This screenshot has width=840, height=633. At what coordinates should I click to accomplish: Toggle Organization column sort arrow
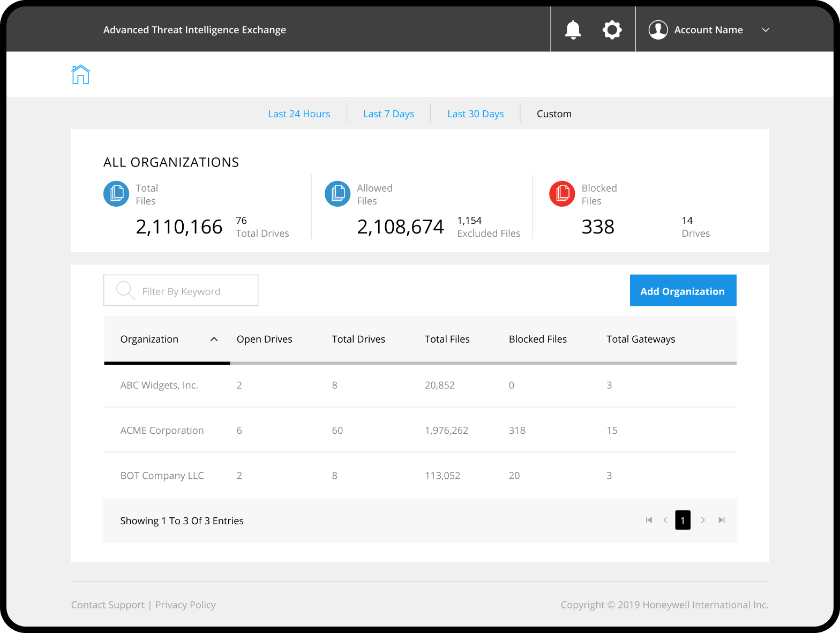pos(214,339)
